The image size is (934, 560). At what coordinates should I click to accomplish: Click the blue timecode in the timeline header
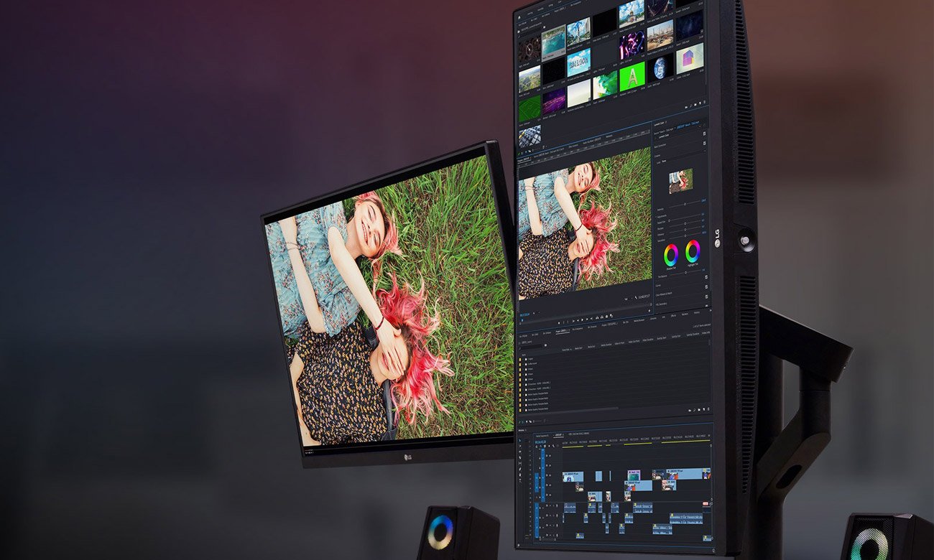point(540,442)
